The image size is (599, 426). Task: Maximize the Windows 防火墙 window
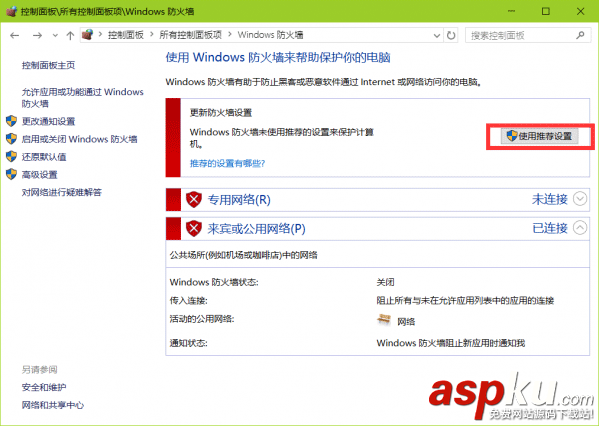coord(546,11)
